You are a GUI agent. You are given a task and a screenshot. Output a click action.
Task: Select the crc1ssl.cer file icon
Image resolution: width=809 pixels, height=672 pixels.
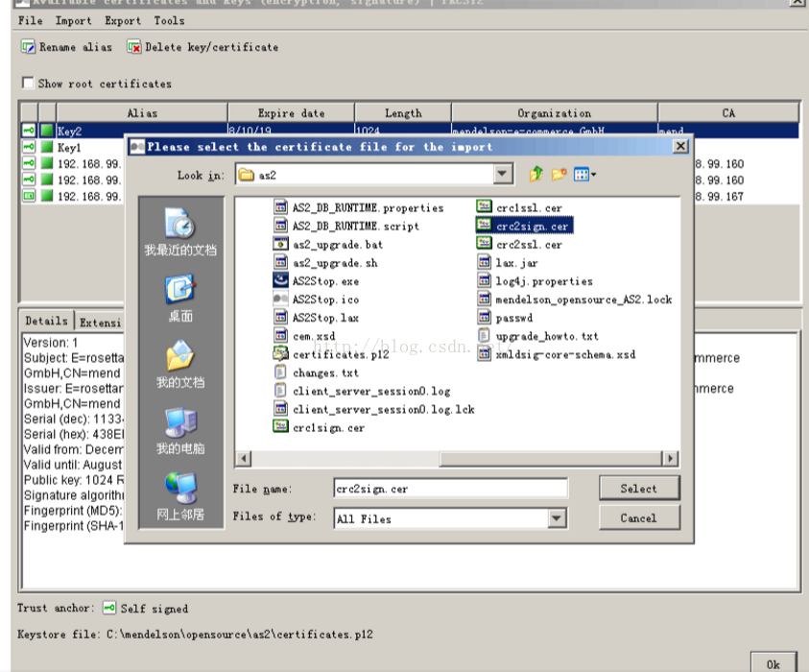[x=484, y=207]
